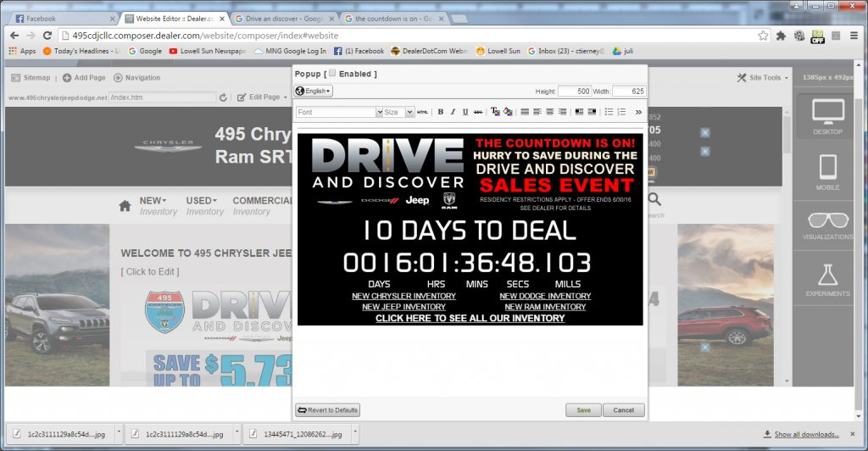
Task: Insert a bulleted list
Action: click(x=609, y=112)
